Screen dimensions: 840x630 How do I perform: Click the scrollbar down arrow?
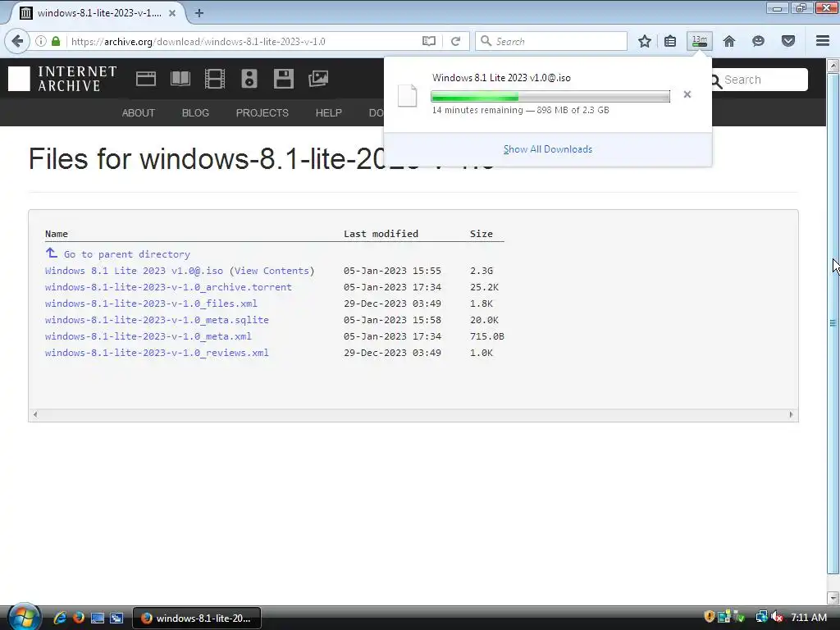[x=833, y=597]
